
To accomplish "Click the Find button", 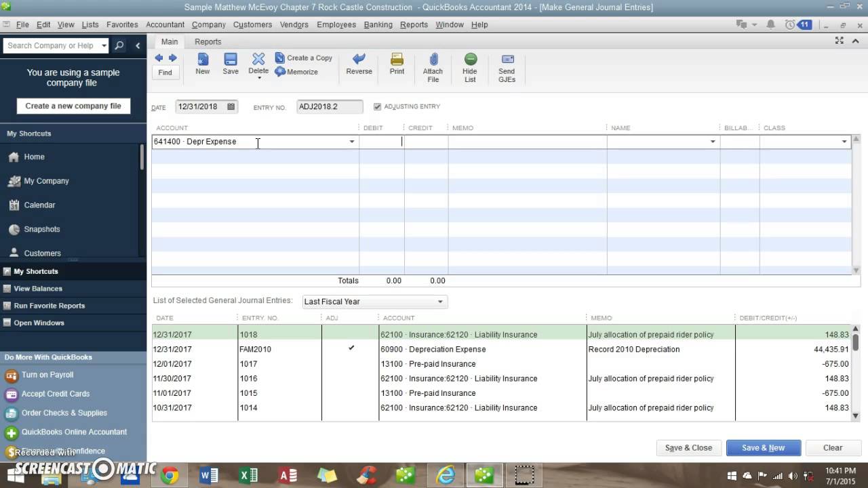I will (165, 73).
